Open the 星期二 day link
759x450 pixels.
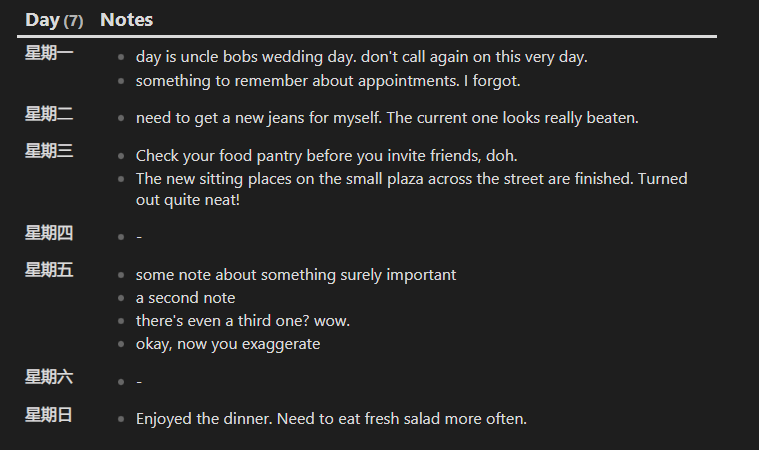tap(49, 114)
